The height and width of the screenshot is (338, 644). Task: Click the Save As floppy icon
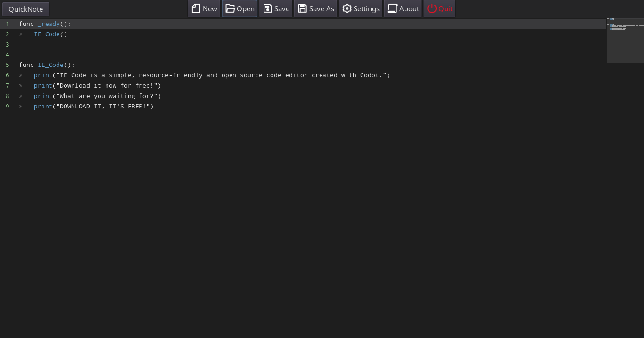[x=303, y=8]
